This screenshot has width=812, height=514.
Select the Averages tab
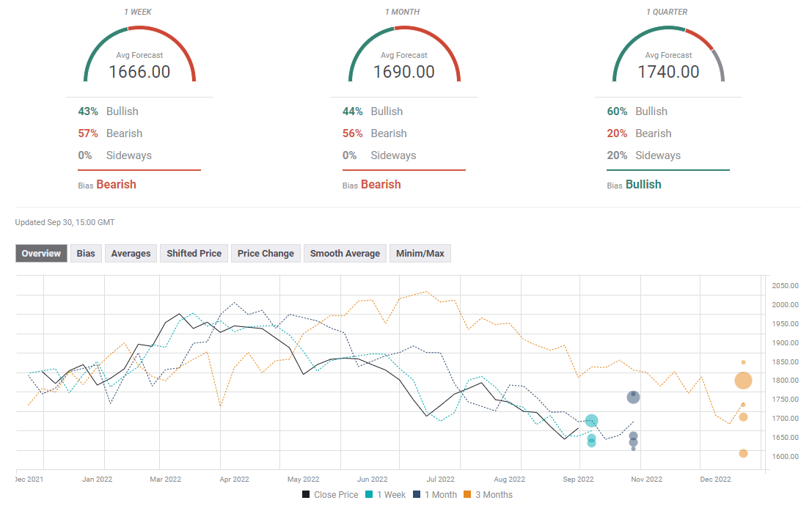click(131, 254)
